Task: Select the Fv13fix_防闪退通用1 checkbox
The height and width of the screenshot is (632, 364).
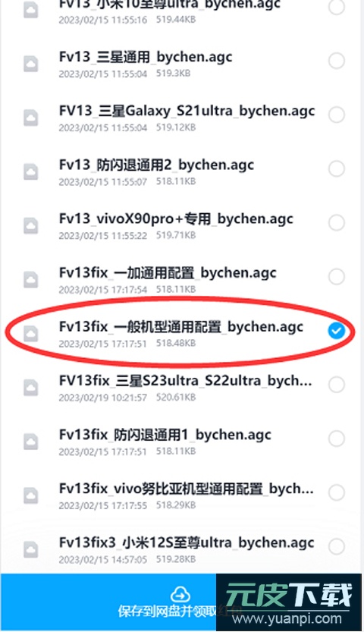Action: click(336, 438)
